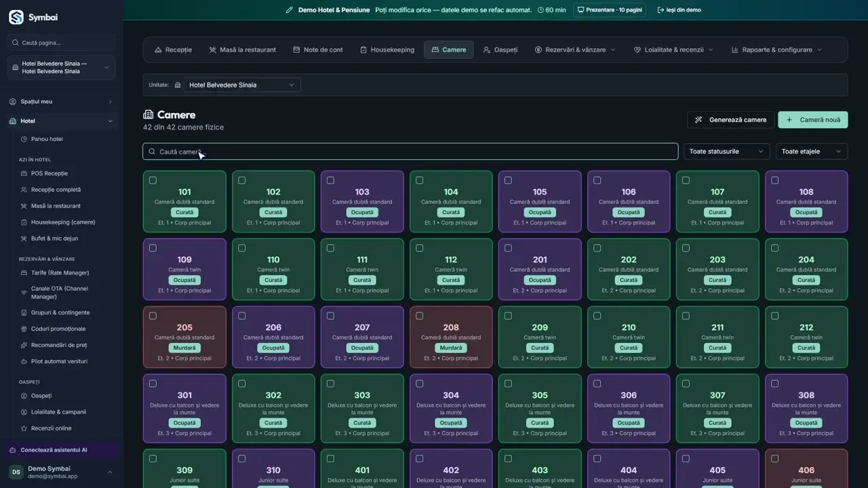
Task: Switch to the Housekeeping tab
Action: coord(387,49)
